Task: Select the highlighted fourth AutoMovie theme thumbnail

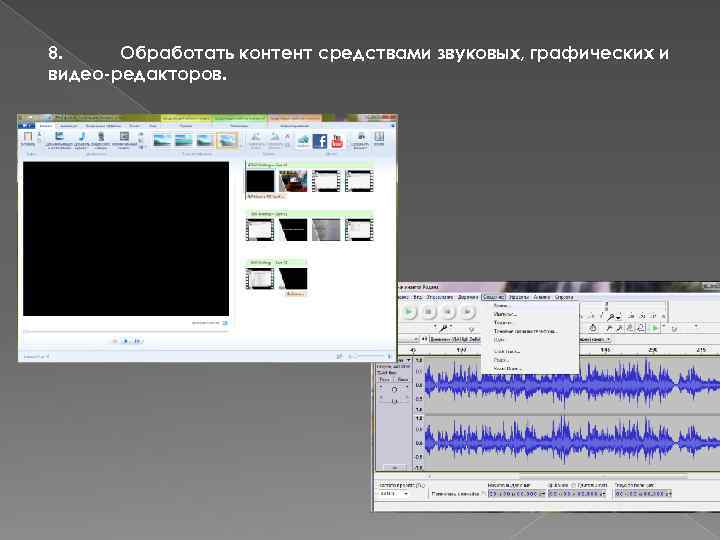Action: 227,140
